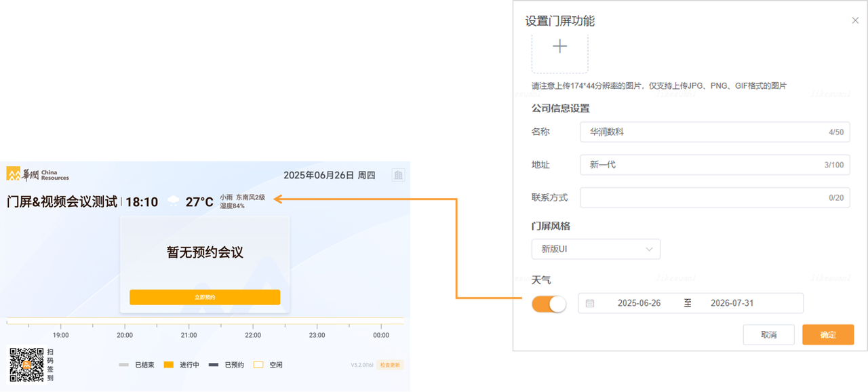Click the orange 进行中 legend marker

coord(169,365)
